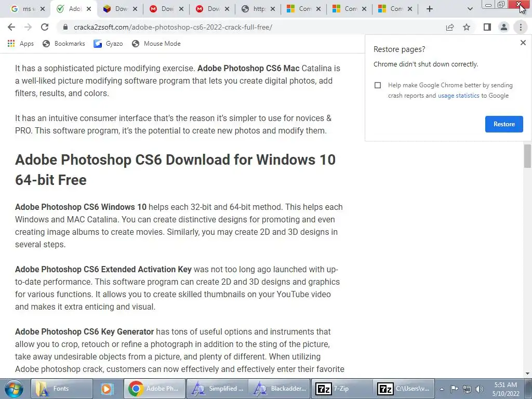This screenshot has height=399, width=532.
Task: Switch to Chrome Adobe Ph... taskbar item
Action: pyautogui.click(x=155, y=389)
